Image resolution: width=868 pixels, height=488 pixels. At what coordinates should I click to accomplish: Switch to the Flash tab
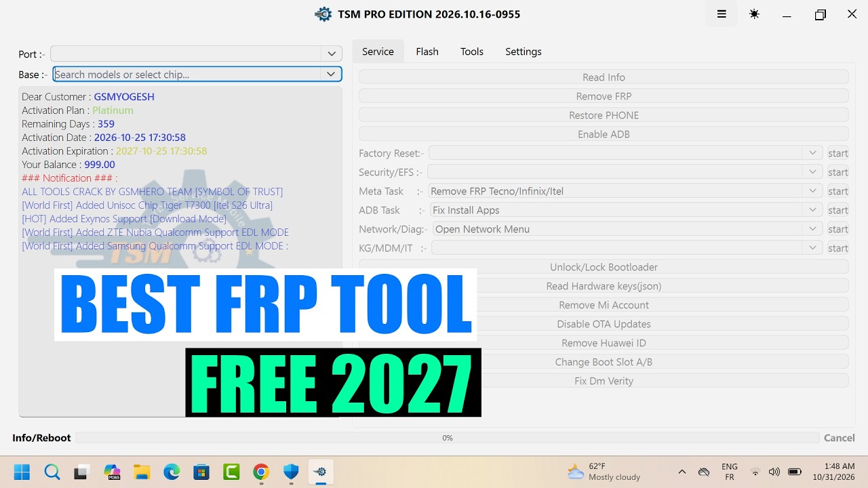coord(427,52)
